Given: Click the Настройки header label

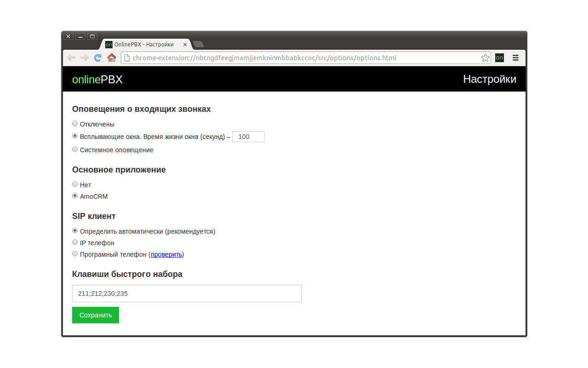Looking at the screenshot, I should (x=490, y=79).
